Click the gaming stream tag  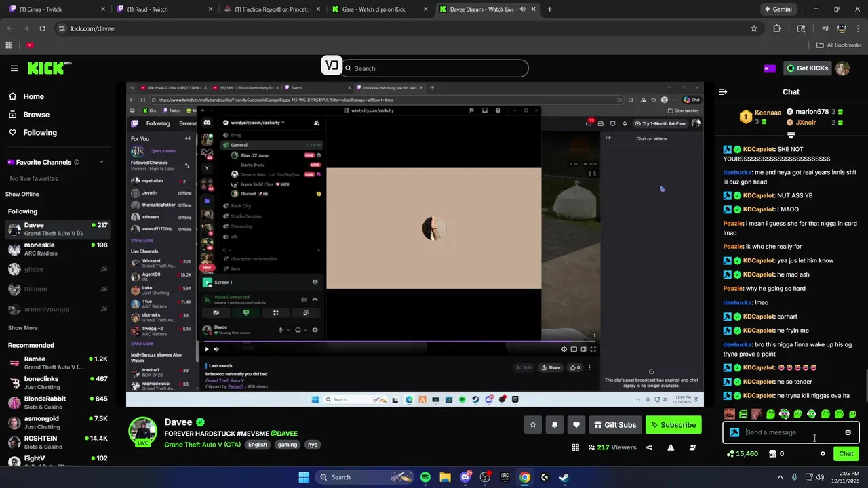(x=288, y=445)
